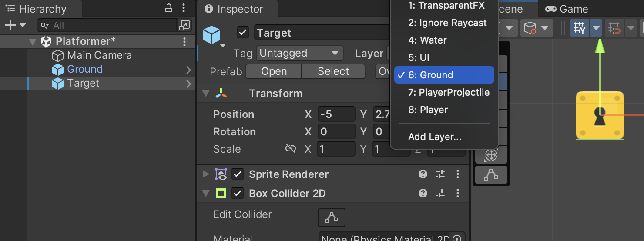The image size is (644, 241).
Task: Click the scale constrain proportions link icon
Action: [x=290, y=149]
